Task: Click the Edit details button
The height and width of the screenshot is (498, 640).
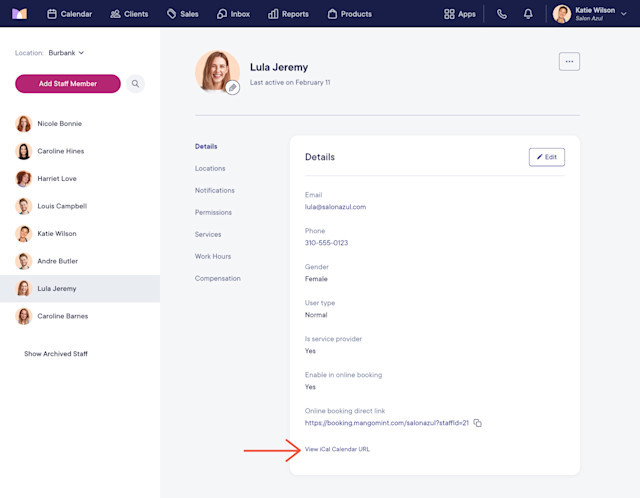Action: (x=547, y=157)
